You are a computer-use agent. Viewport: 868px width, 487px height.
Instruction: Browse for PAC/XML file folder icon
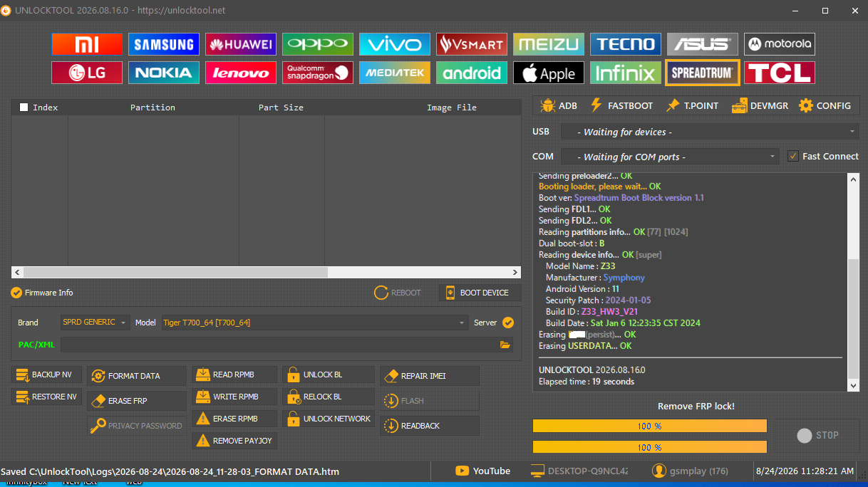click(x=505, y=345)
